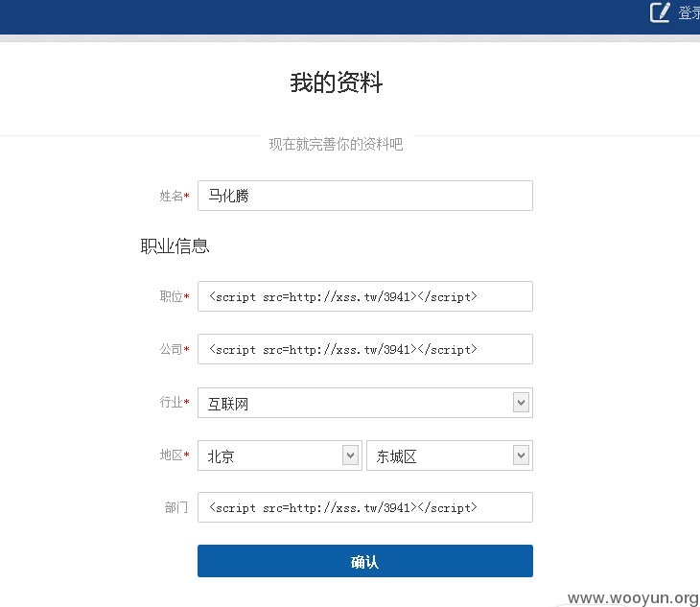This screenshot has width=700, height=607.
Task: Submit the form with 确认 button
Action: pos(365,561)
